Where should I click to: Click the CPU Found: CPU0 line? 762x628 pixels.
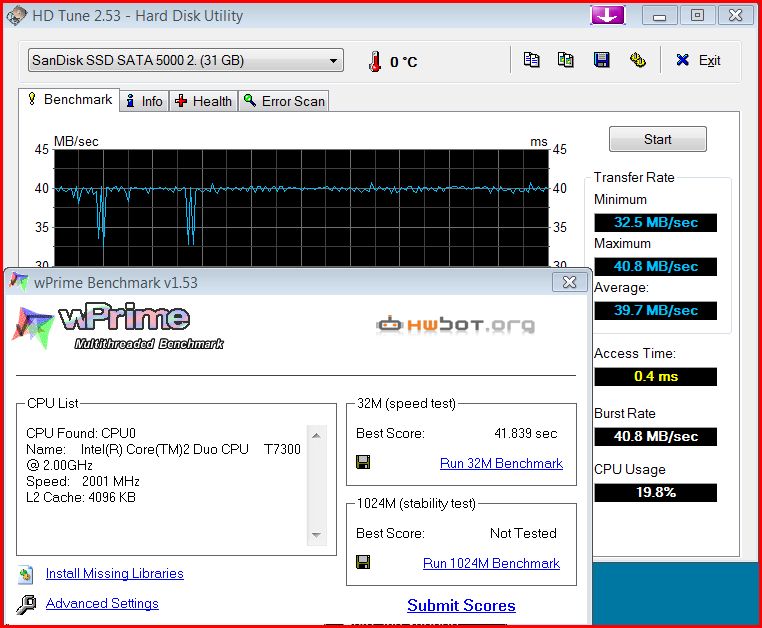81,433
